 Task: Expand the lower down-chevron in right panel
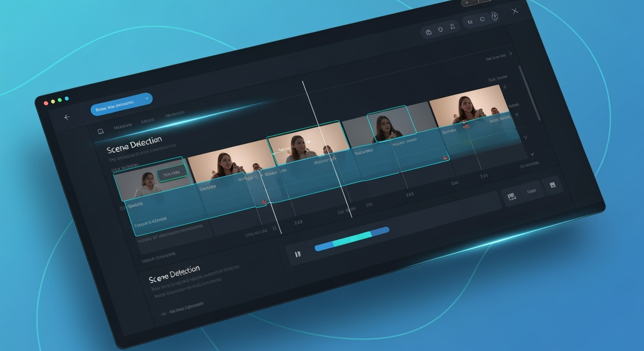531,154
